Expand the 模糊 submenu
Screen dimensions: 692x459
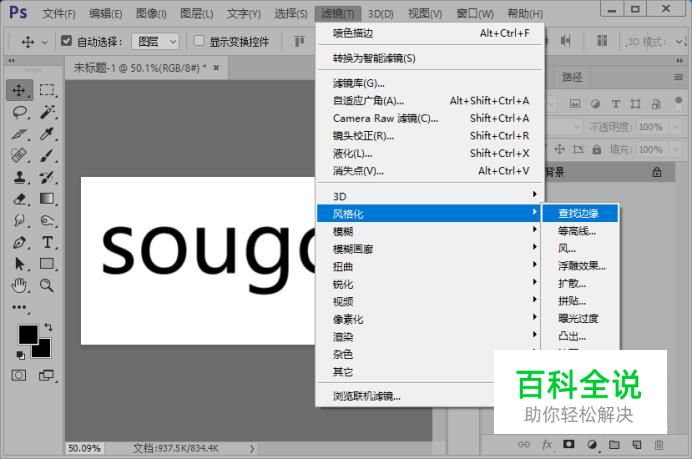(431, 231)
